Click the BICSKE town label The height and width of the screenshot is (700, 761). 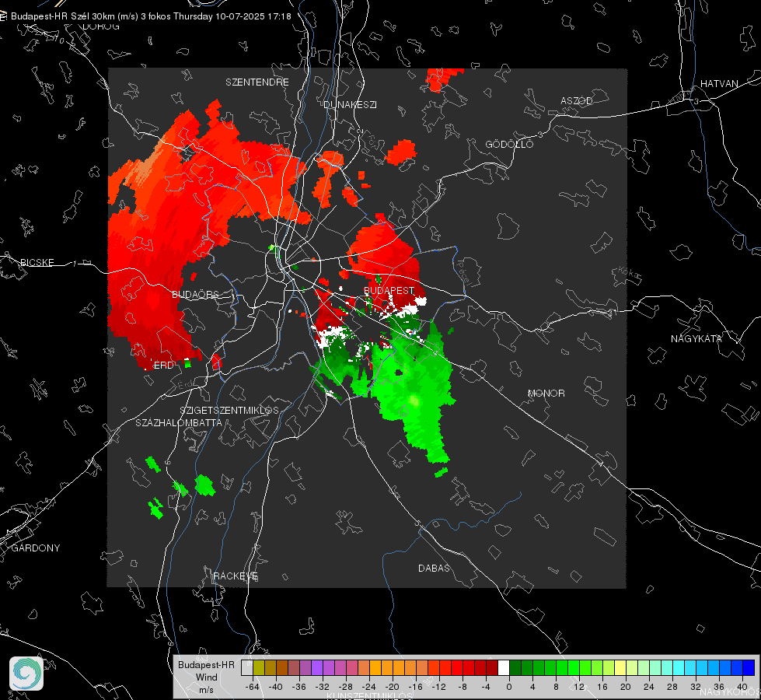(x=37, y=262)
